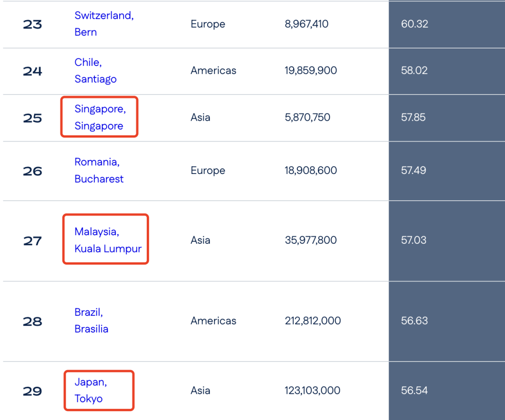Select rank number 27
505x420 pixels.
(33, 241)
